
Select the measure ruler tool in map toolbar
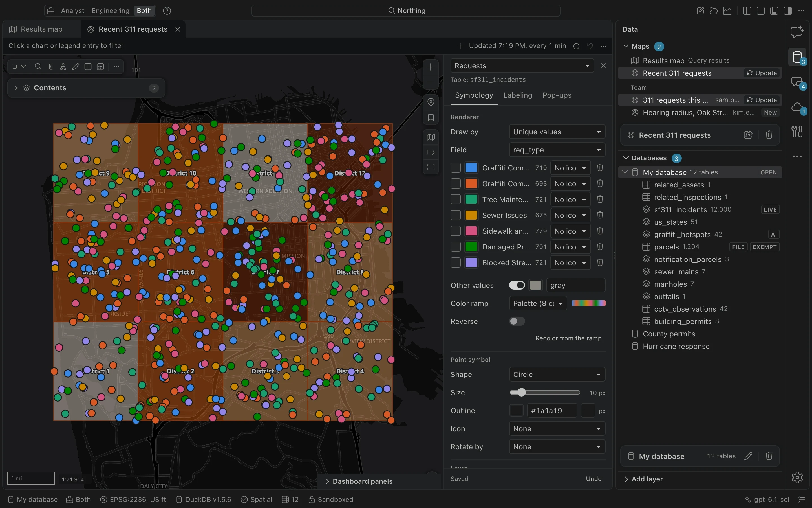pos(51,67)
